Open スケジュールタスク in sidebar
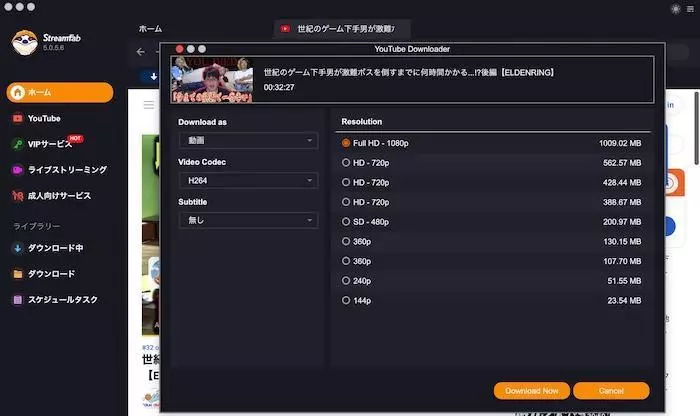700x416 pixels. 62,300
